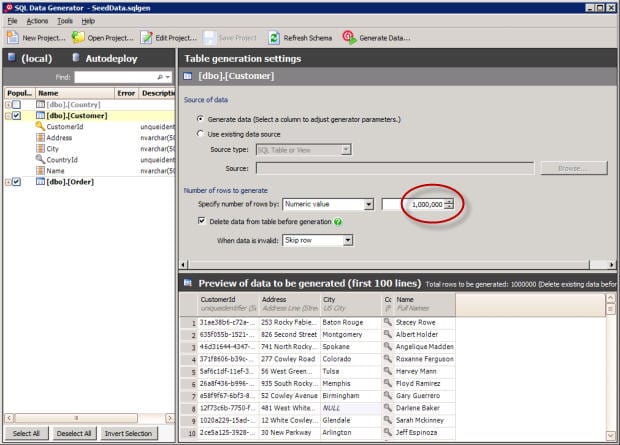
Task: Click the Error column header
Action: (127, 93)
